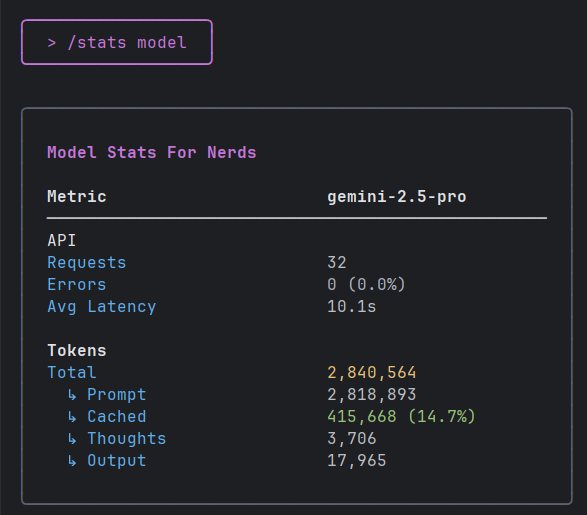The image size is (587, 515).
Task: Select the Metric column header
Action: pyautogui.click(x=77, y=196)
